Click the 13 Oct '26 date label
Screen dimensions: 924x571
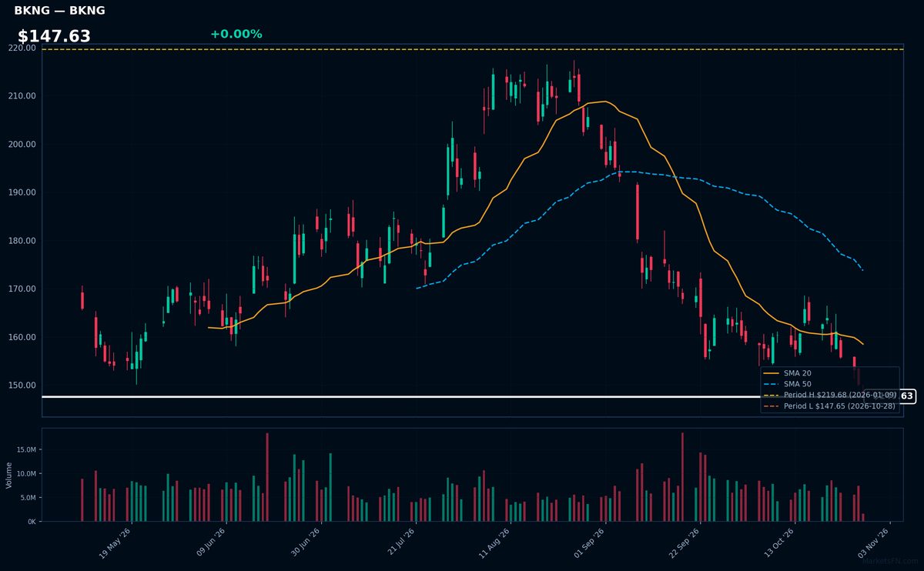(782, 543)
